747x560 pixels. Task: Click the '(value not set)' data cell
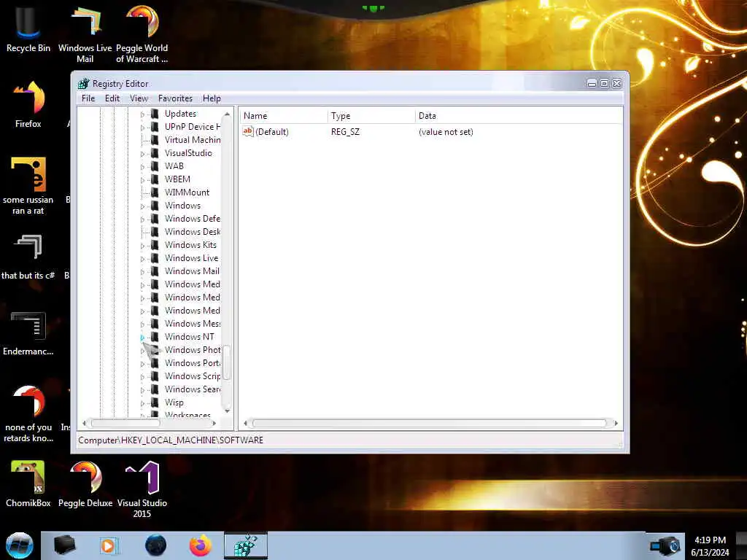[x=446, y=132]
